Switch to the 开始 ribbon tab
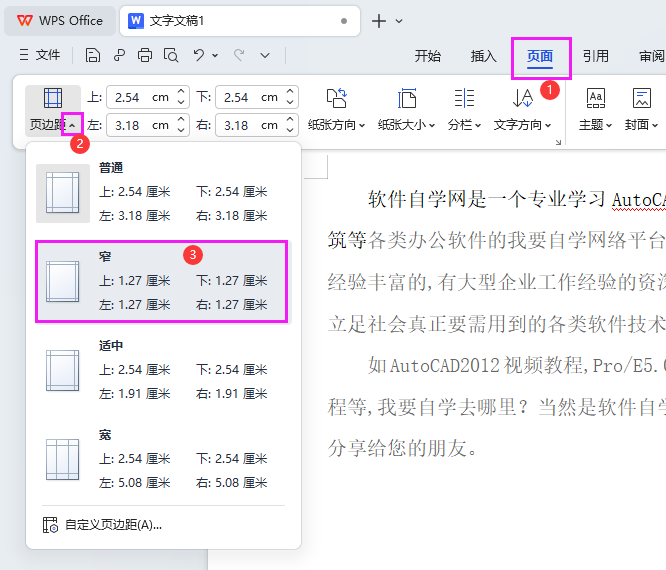 [x=428, y=56]
